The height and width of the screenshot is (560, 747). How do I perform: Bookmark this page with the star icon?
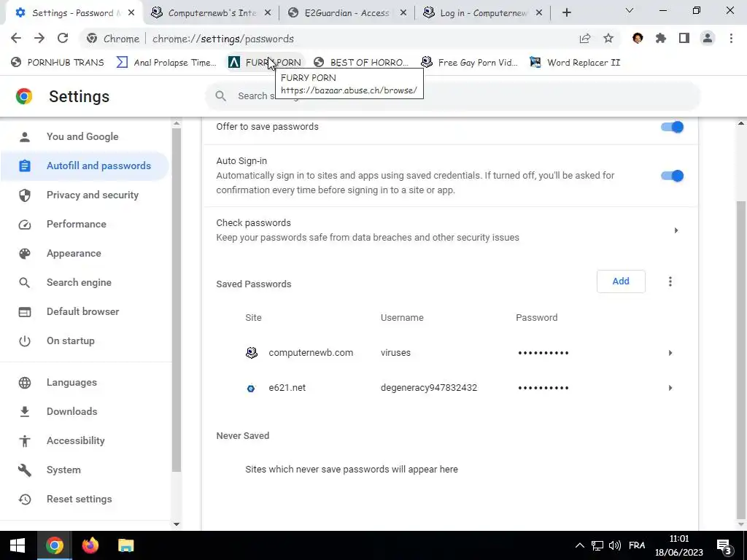coord(608,39)
